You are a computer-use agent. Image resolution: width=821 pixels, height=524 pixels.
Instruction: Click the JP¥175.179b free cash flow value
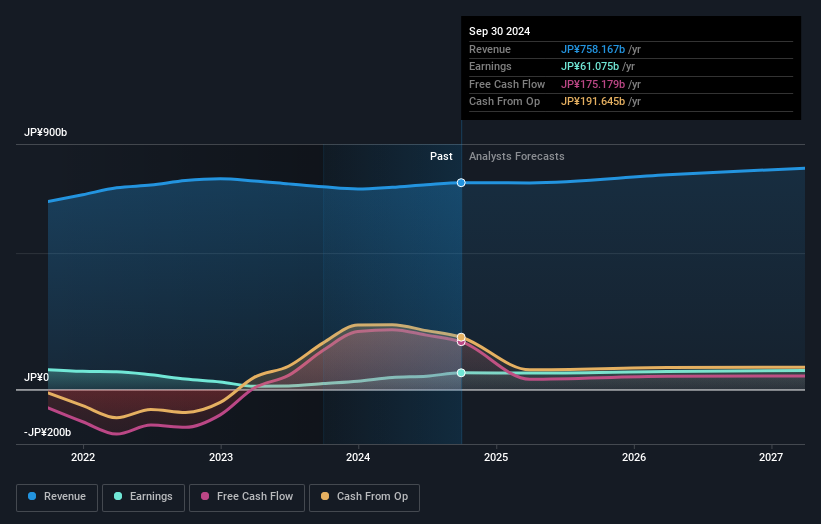(x=593, y=84)
